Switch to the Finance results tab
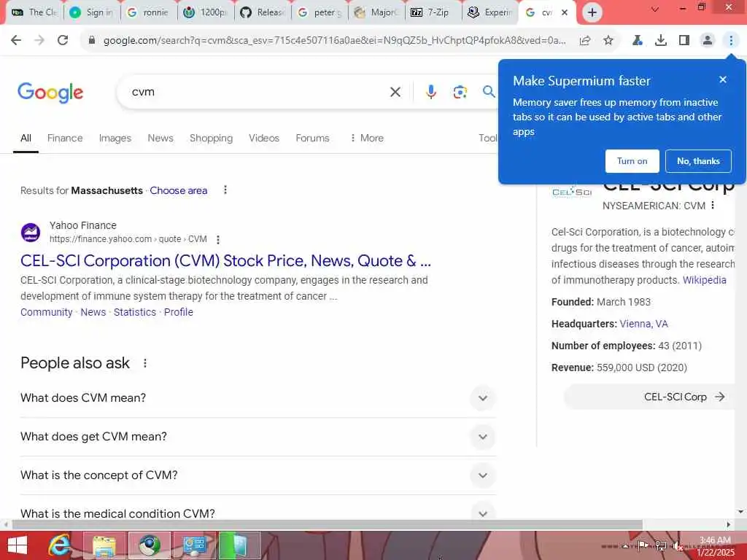Viewport: 747px width, 560px height. click(65, 138)
